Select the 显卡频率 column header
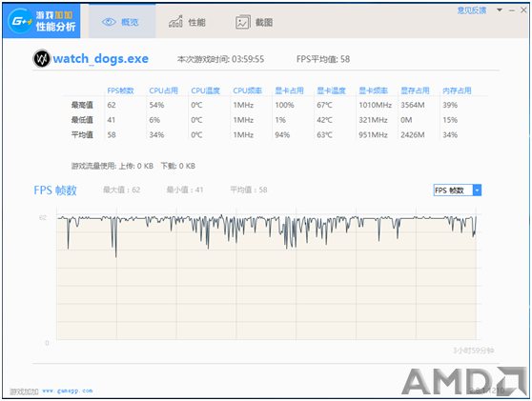 373,90
